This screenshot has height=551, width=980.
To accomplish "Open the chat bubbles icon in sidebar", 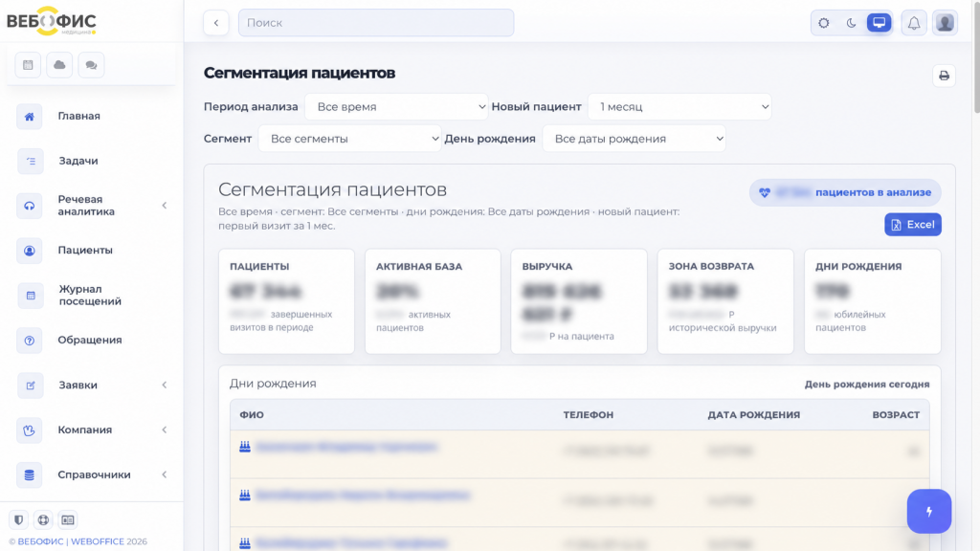I will 91,65.
